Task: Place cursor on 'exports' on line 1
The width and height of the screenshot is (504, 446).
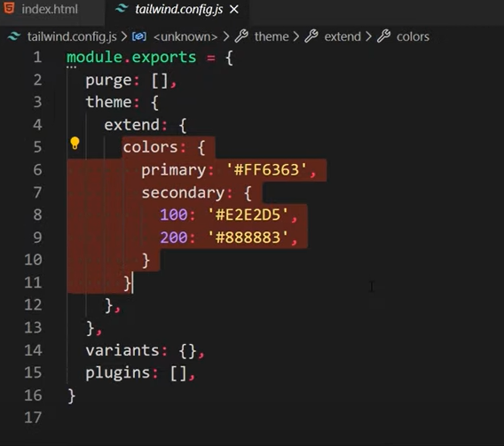Action: (x=164, y=58)
